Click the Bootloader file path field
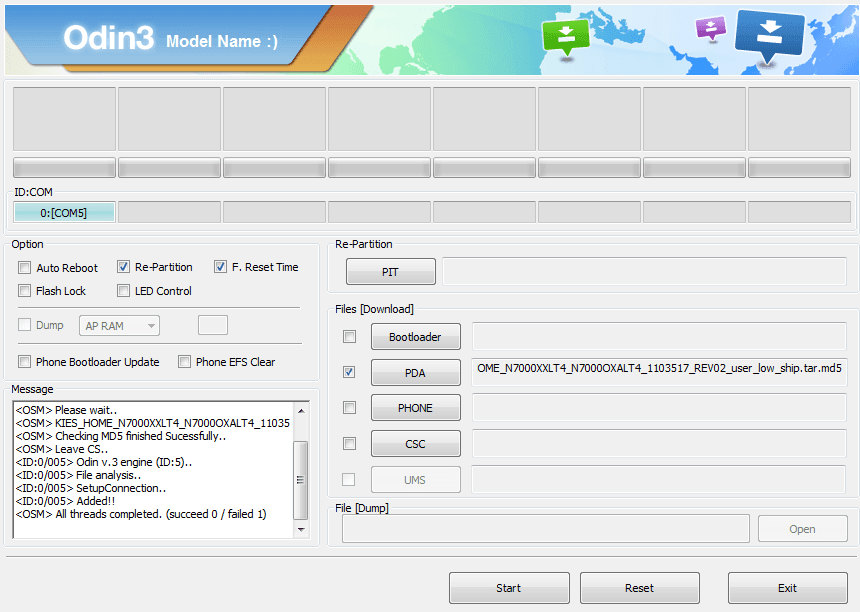 coord(659,336)
